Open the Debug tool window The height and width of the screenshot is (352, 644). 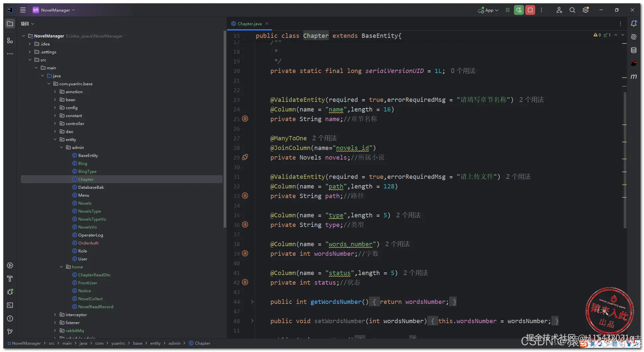(x=10, y=292)
